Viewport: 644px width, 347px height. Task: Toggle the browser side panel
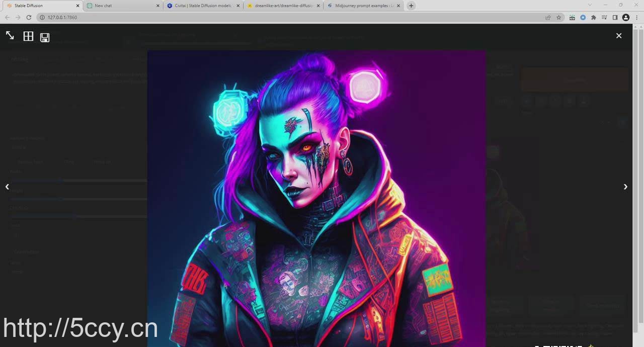tap(615, 18)
